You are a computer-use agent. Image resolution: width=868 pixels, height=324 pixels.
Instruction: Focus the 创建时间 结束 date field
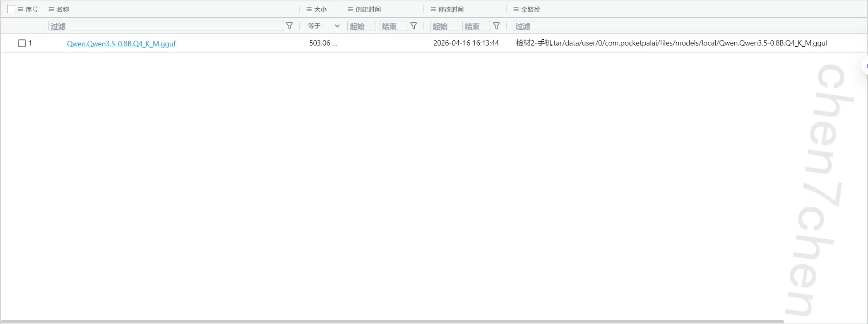tap(393, 26)
